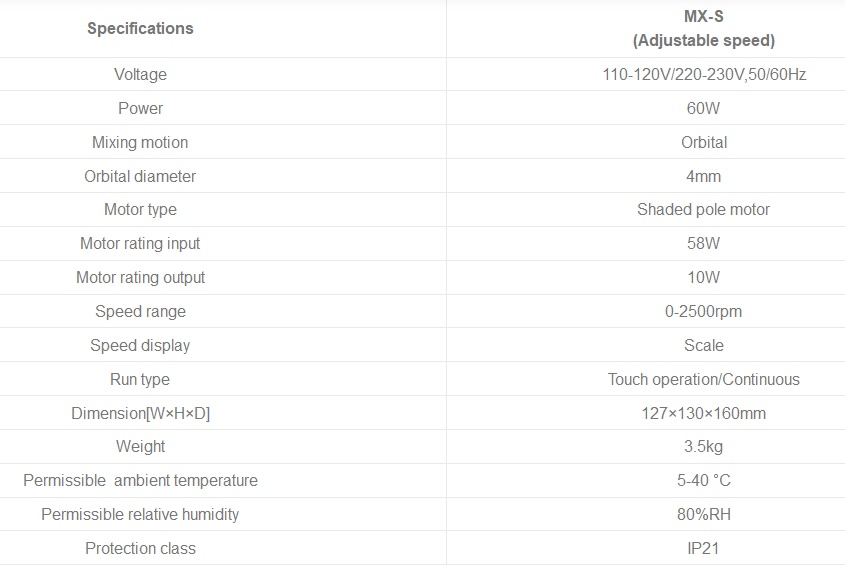Click the 10W motor output value
Viewport: 845px width, 568px height.
pyautogui.click(x=703, y=278)
